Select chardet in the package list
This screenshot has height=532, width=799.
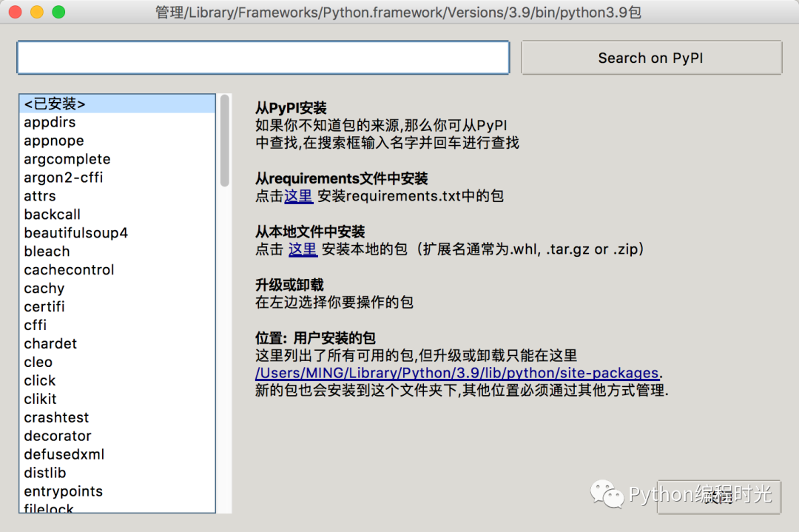(x=117, y=343)
